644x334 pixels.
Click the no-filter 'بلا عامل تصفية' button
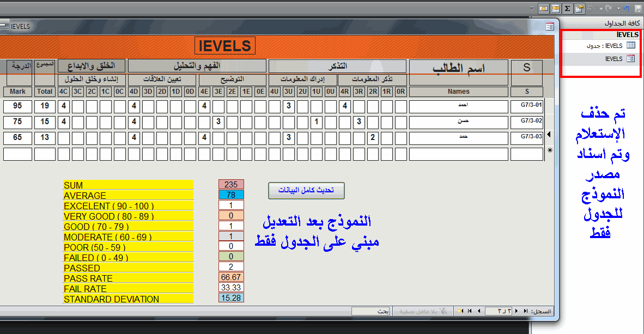click(423, 312)
